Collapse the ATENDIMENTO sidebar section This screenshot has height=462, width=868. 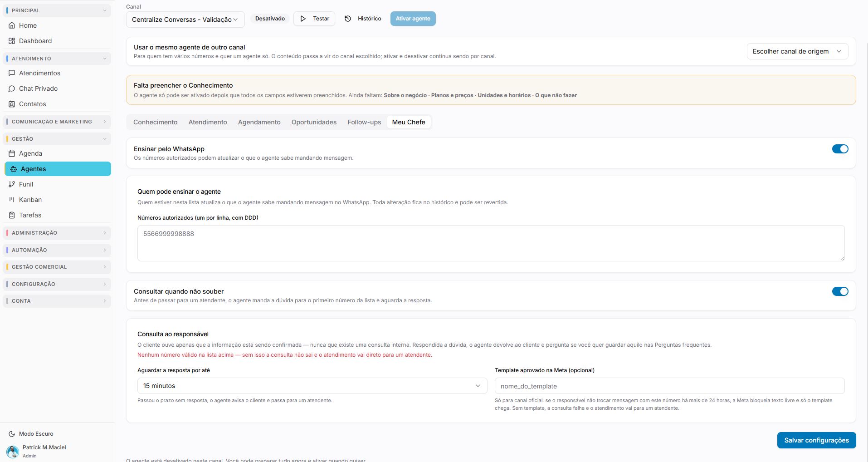click(x=57, y=59)
